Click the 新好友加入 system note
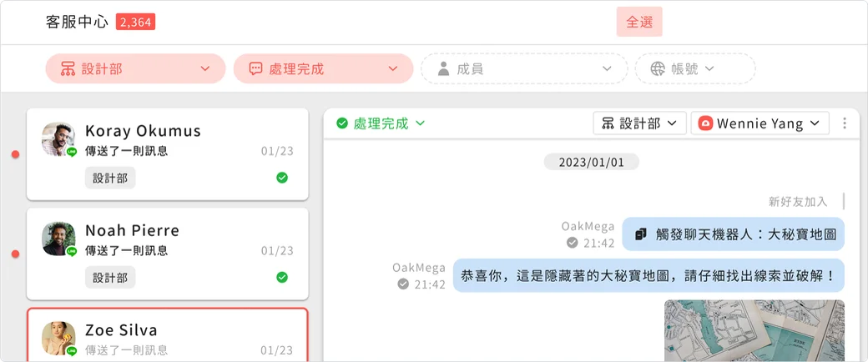This screenshot has height=362, width=868. point(798,202)
